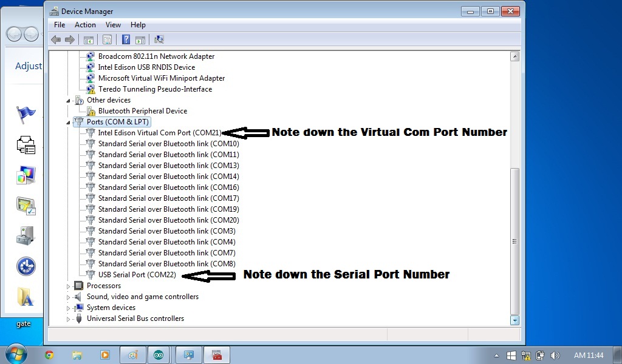This screenshot has width=622, height=364.
Task: Open the media player taskbar icon
Action: tap(104, 355)
